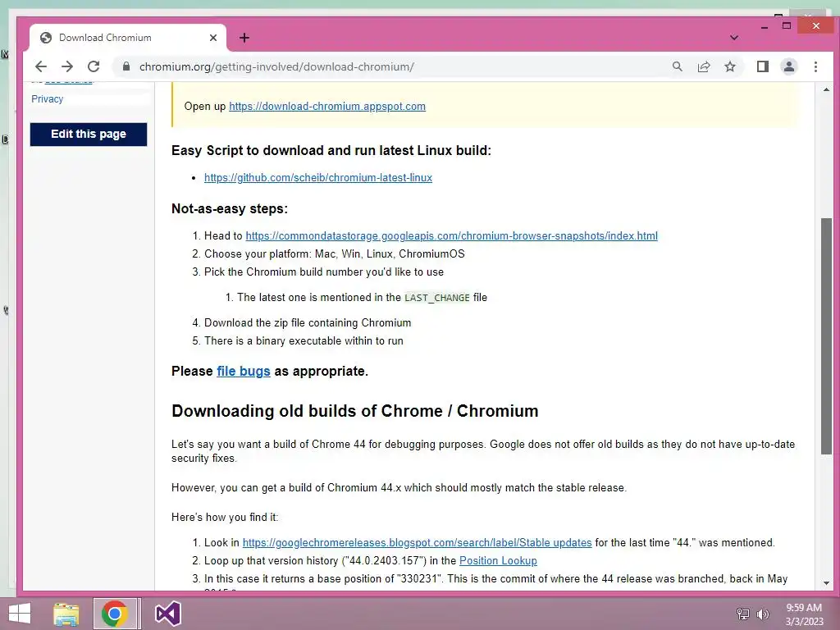Click the heading Downloading old builds of Chrome / Chromium
The height and width of the screenshot is (630, 840).
pos(354,411)
